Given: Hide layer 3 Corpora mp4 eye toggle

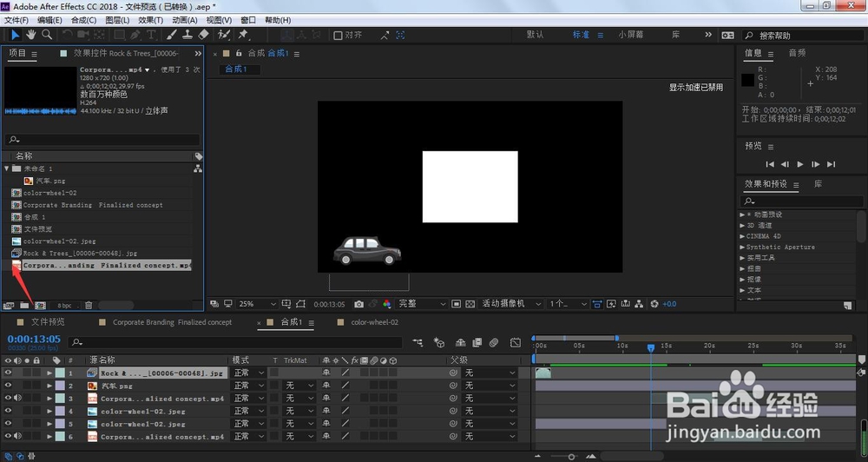Looking at the screenshot, I should coord(8,398).
